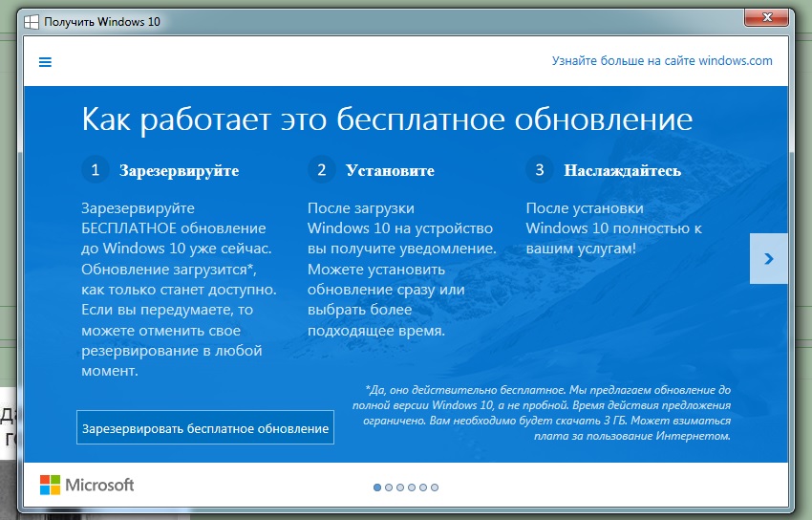
Task: Click the next slide arrow
Action: [x=768, y=258]
